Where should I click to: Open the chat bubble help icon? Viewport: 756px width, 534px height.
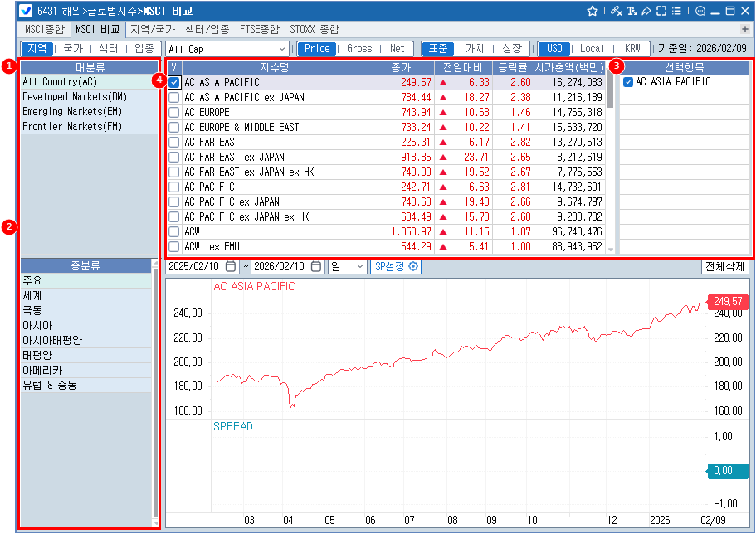pyautogui.click(x=700, y=12)
